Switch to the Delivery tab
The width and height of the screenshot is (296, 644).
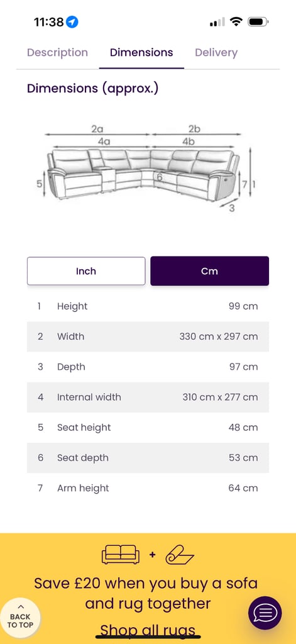coord(216,53)
